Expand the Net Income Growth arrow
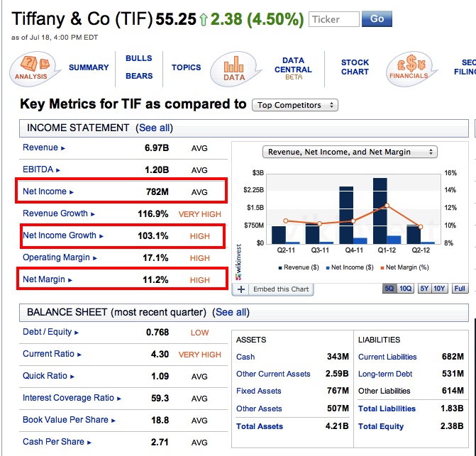 (x=101, y=236)
